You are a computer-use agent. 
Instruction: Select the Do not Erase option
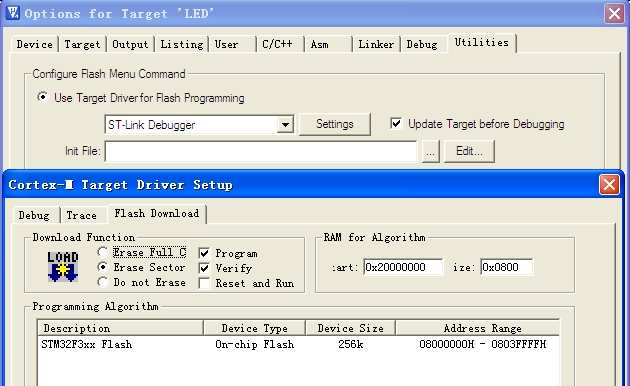click(x=103, y=282)
